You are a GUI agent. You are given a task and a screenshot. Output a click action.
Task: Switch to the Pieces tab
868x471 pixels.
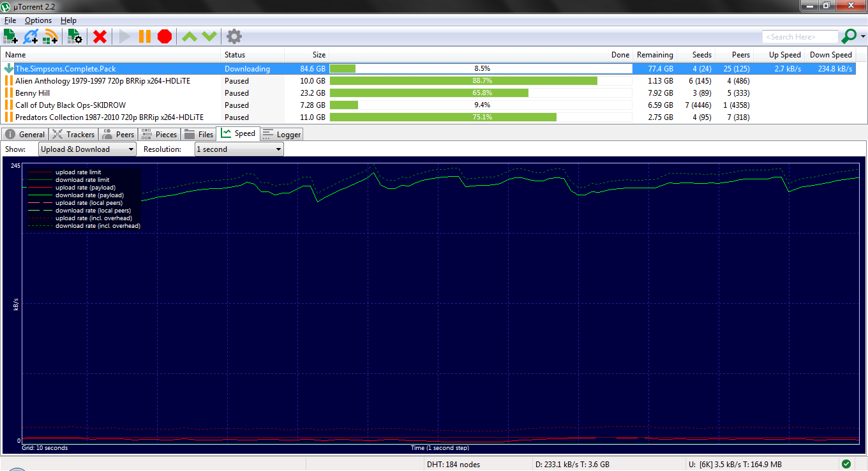[159, 135]
